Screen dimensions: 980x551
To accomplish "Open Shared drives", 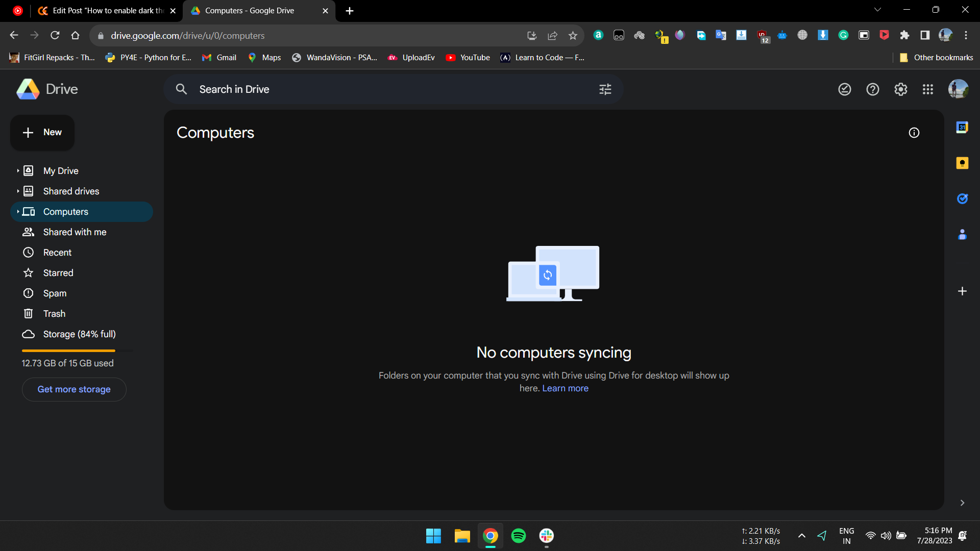I will pos(71,191).
